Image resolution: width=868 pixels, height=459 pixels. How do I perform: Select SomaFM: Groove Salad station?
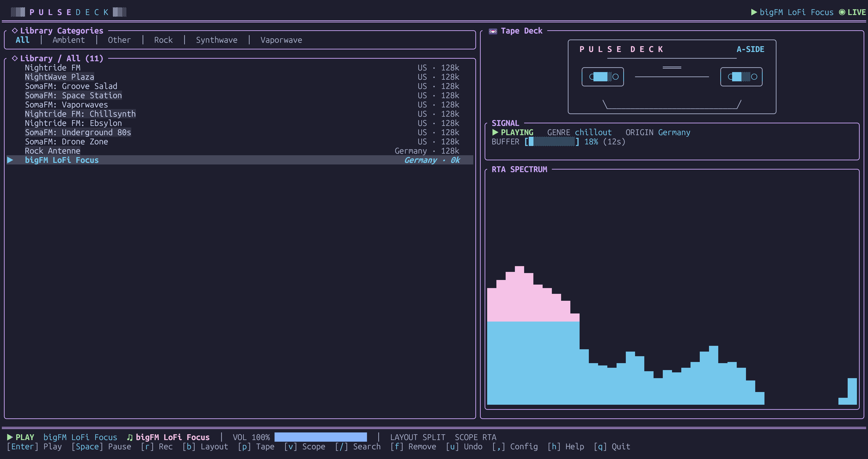pos(240,86)
